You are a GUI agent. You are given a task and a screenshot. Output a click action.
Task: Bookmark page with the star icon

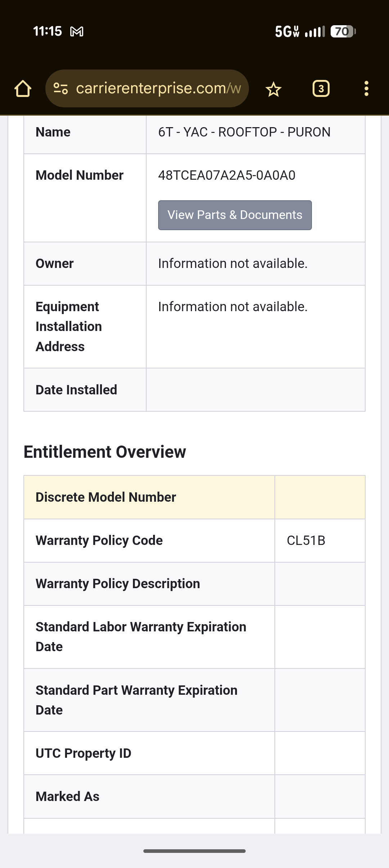click(x=273, y=89)
